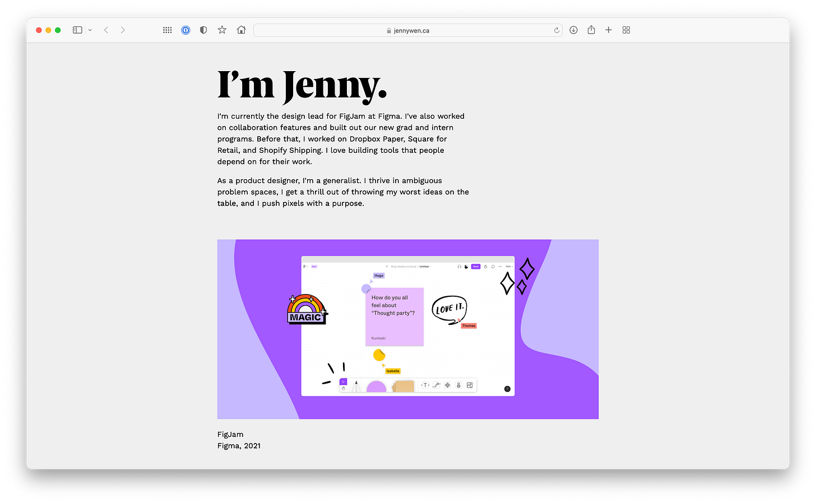816x504 pixels.
Task: Click the "Figma, 2021" caption text
Action: pos(239,446)
